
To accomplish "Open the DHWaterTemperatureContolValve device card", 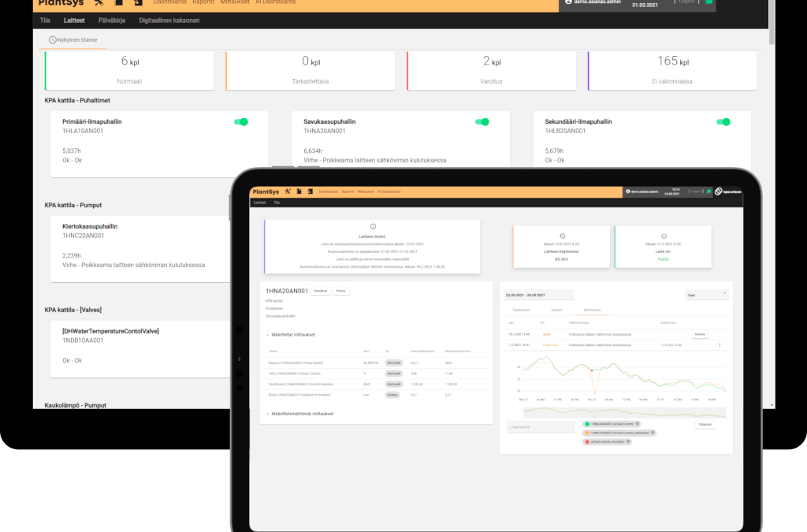I will [140, 349].
